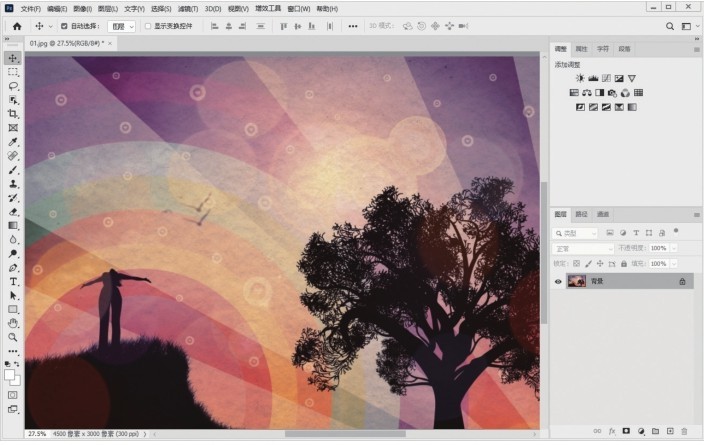Select the Dodge tool
Screen dimensions: 704x445
click(x=13, y=254)
